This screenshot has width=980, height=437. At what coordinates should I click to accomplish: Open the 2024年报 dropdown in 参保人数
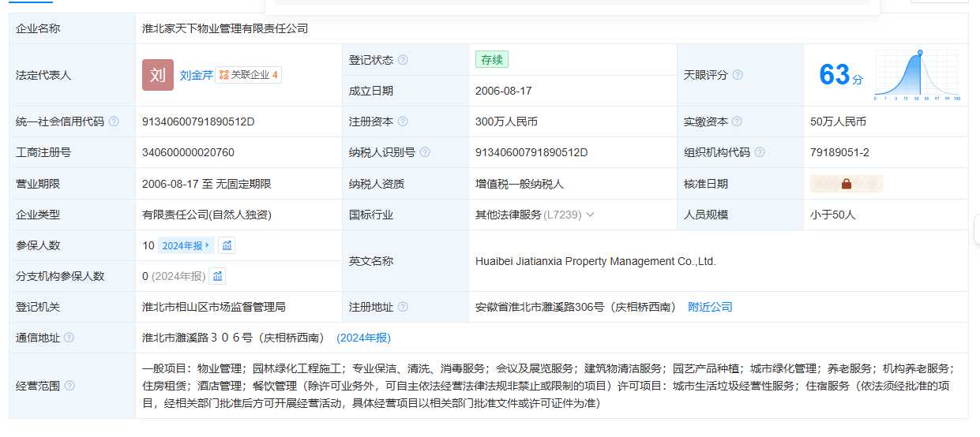[x=186, y=245]
